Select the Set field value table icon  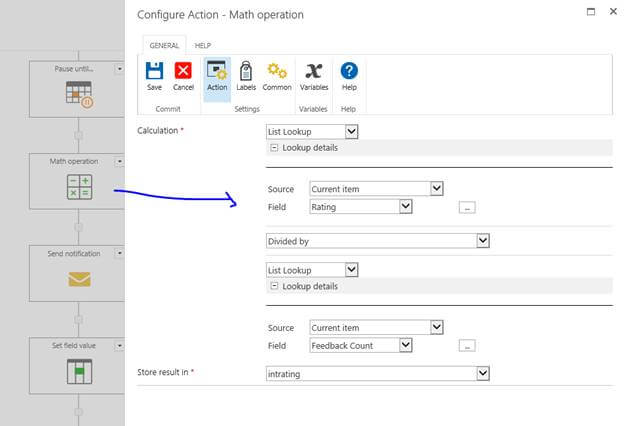pos(79,371)
